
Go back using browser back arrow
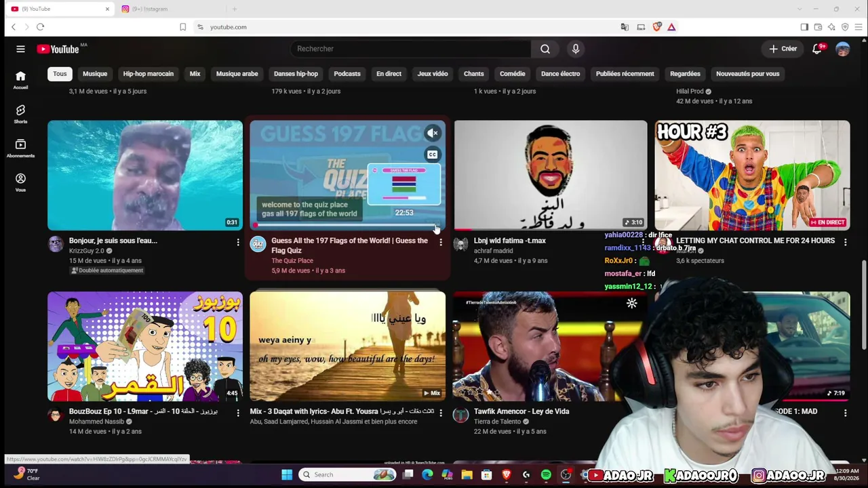[x=14, y=27]
